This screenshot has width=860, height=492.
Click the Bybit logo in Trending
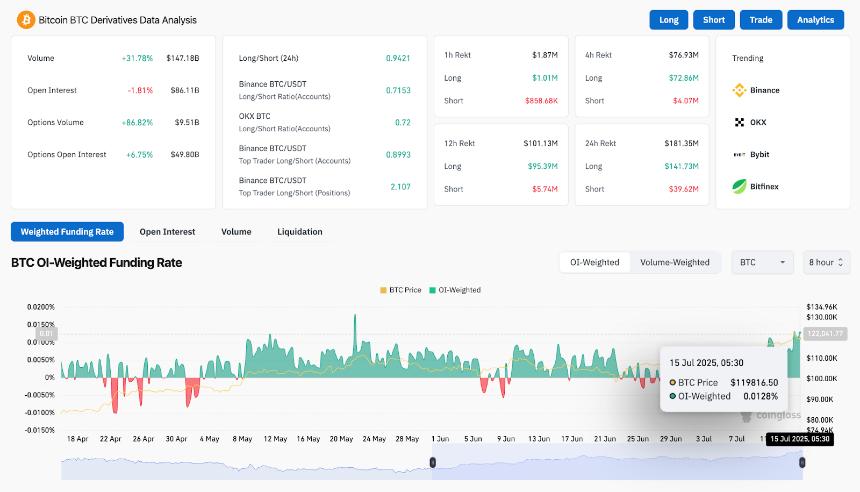click(740, 154)
